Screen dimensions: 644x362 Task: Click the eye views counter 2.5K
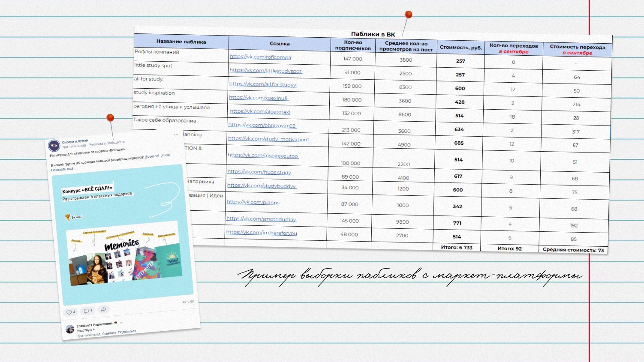point(188,302)
